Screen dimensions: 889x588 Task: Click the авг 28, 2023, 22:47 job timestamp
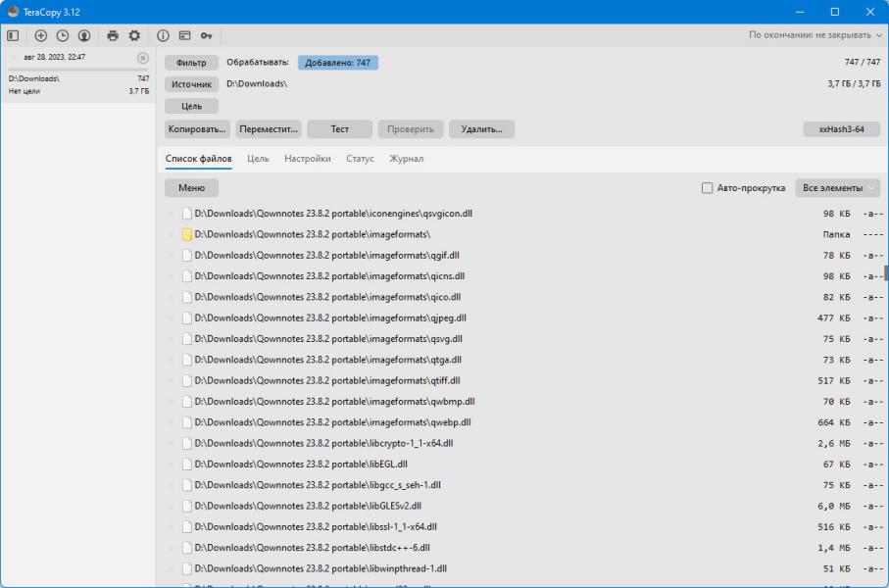point(55,57)
